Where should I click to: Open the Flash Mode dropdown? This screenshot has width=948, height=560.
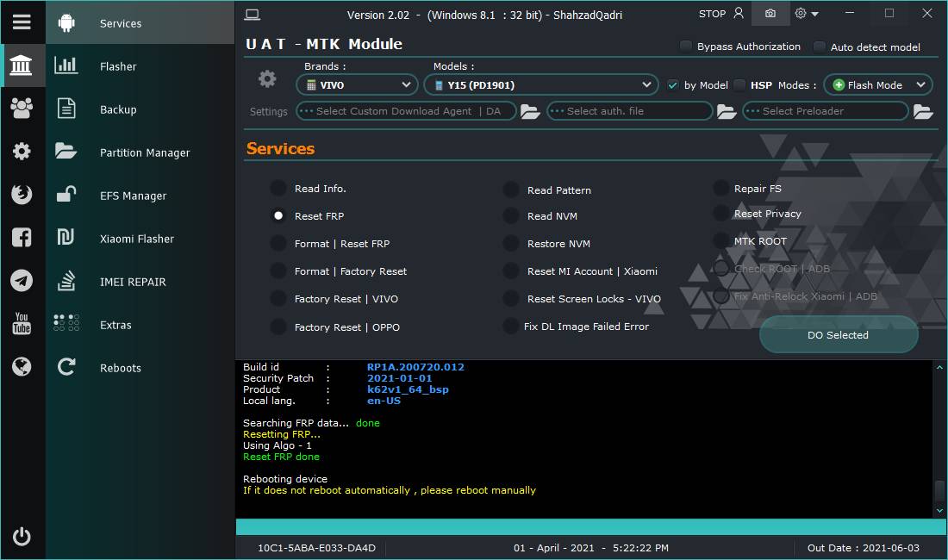tap(878, 85)
